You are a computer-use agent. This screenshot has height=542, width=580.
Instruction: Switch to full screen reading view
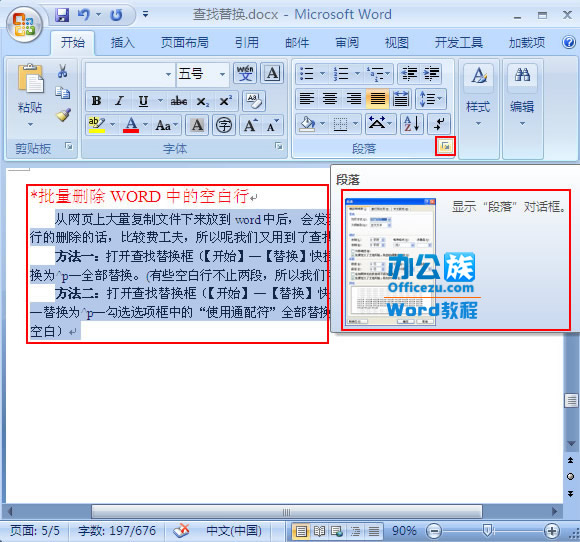pos(319,531)
